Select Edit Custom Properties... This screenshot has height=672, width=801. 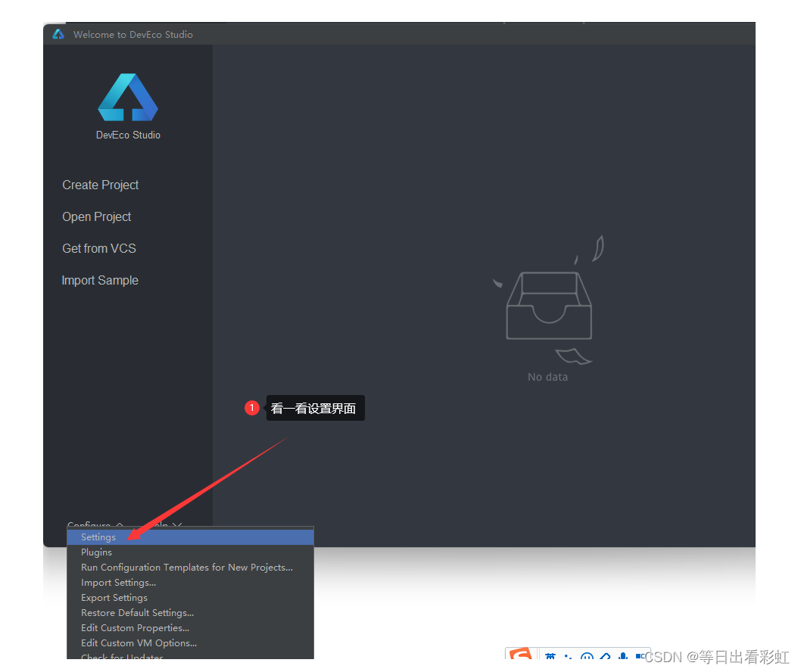pyautogui.click(x=190, y=628)
